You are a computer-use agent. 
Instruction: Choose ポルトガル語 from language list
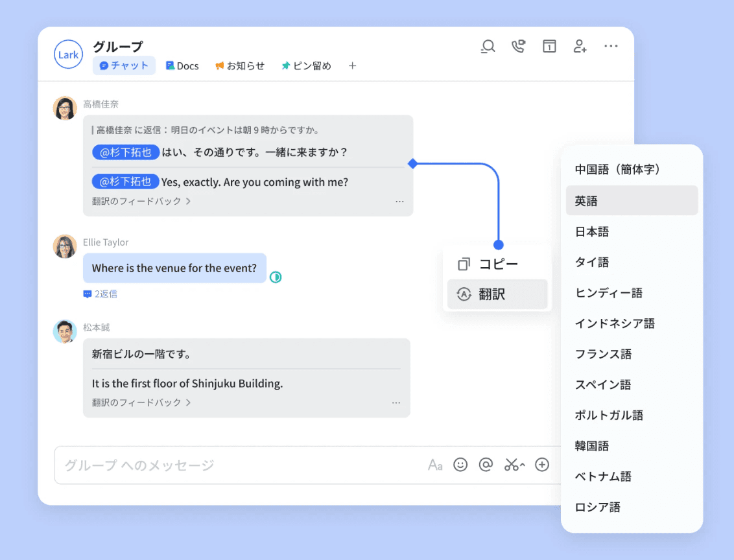pos(632,415)
